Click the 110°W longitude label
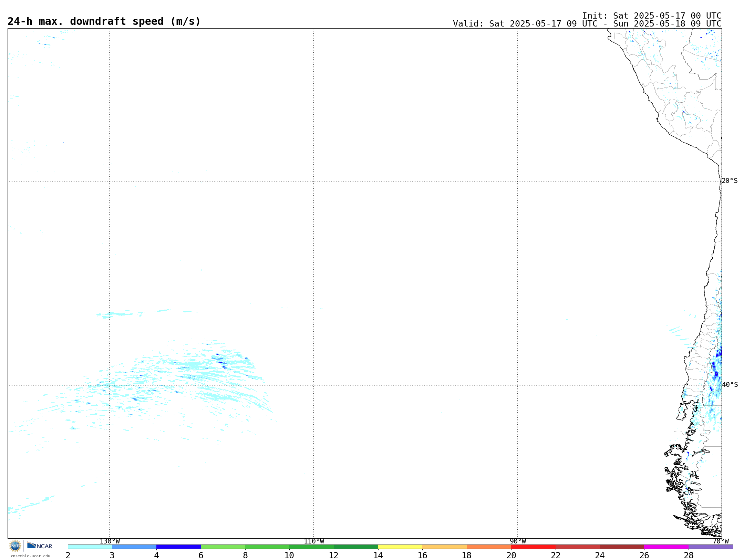The image size is (744, 560). tap(314, 541)
